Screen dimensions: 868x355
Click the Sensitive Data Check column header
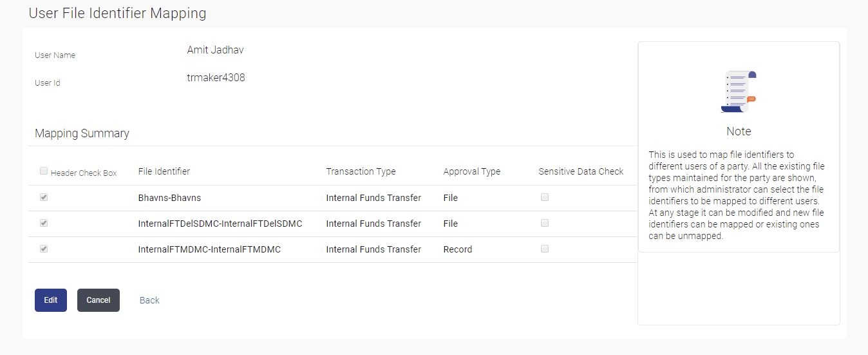581,171
